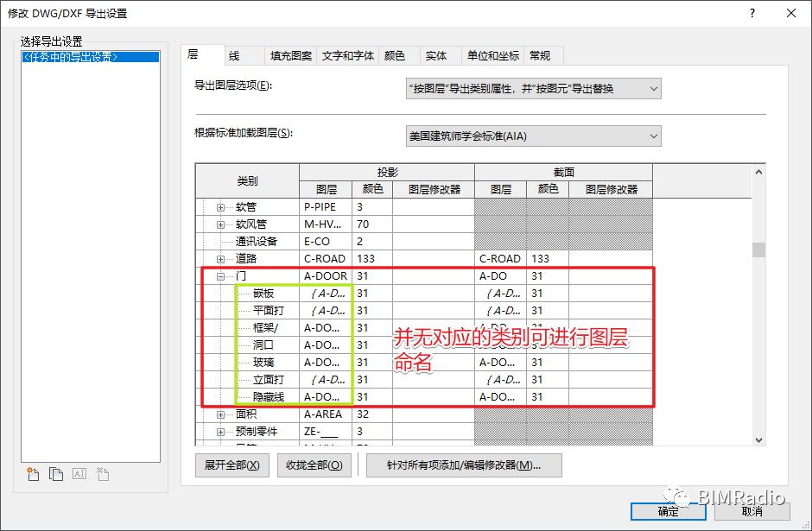Click the P-PIPE layer cell for 软管

(326, 207)
